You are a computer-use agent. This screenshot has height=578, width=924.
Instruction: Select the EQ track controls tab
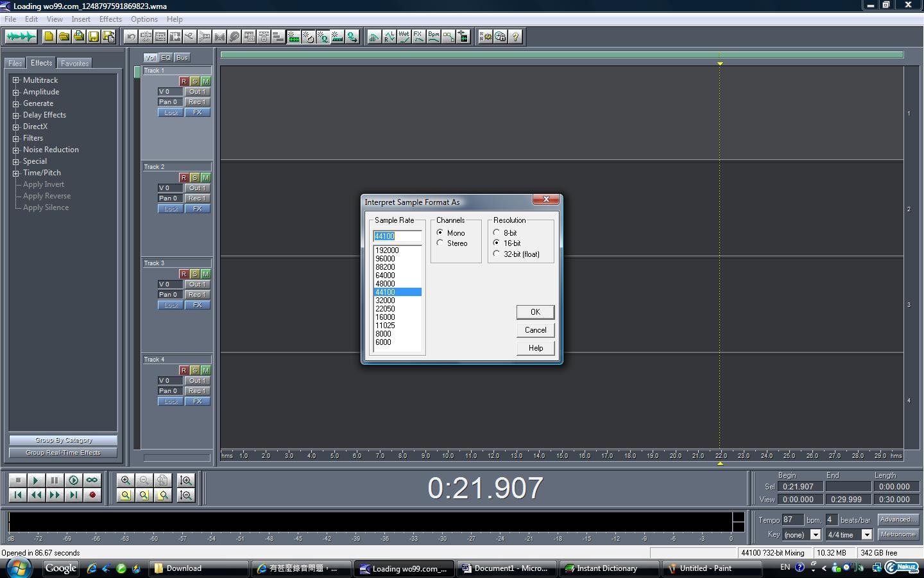(166, 57)
